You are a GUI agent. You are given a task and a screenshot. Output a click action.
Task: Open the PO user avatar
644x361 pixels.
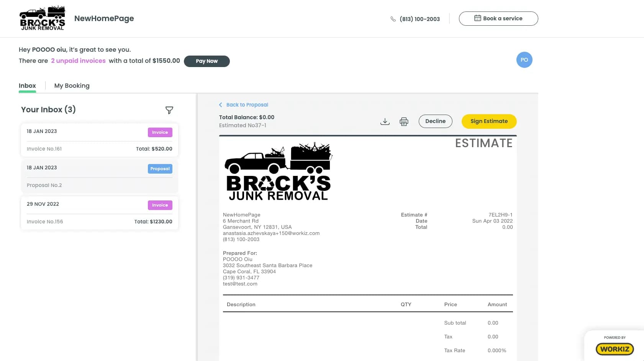coord(524,60)
